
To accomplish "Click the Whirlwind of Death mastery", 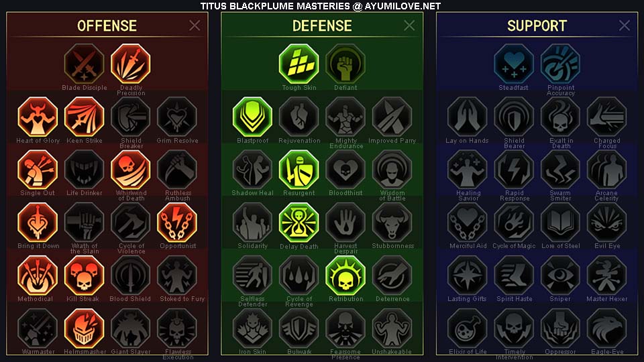I will (x=131, y=170).
